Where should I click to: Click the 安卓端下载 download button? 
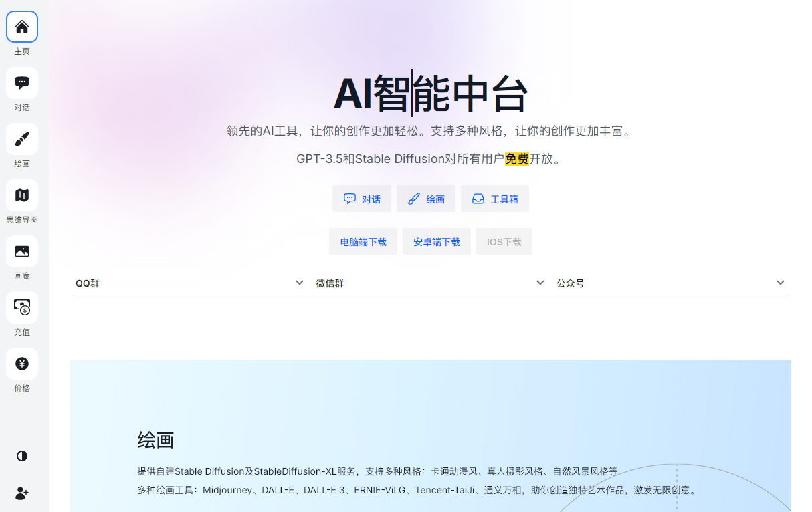pyautogui.click(x=437, y=241)
